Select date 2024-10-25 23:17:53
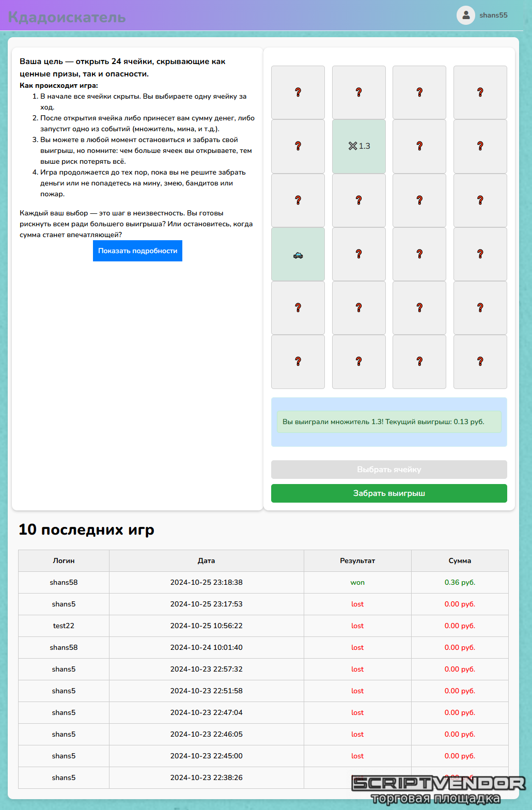This screenshot has height=810, width=532. tap(207, 604)
